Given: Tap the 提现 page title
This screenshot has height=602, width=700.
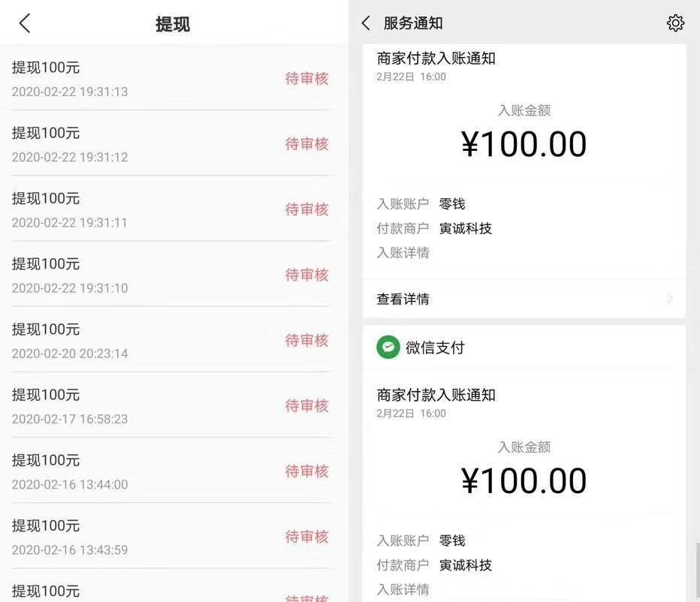Looking at the screenshot, I should click(173, 24).
